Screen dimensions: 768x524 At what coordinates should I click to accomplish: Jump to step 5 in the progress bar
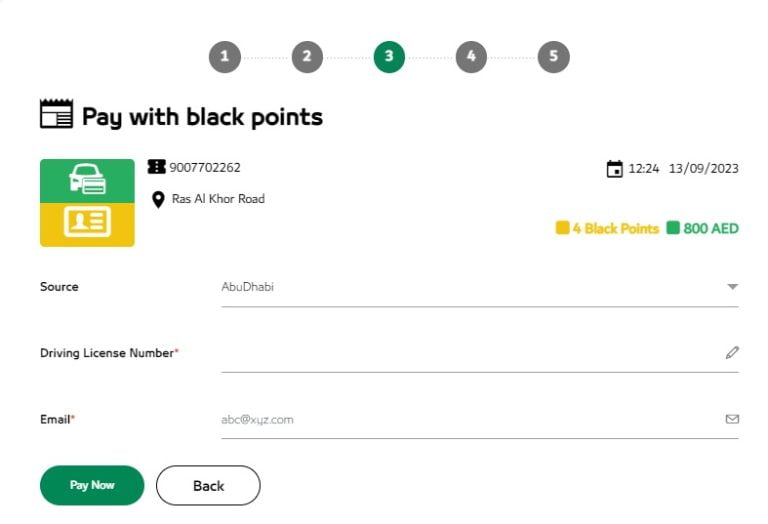553,57
